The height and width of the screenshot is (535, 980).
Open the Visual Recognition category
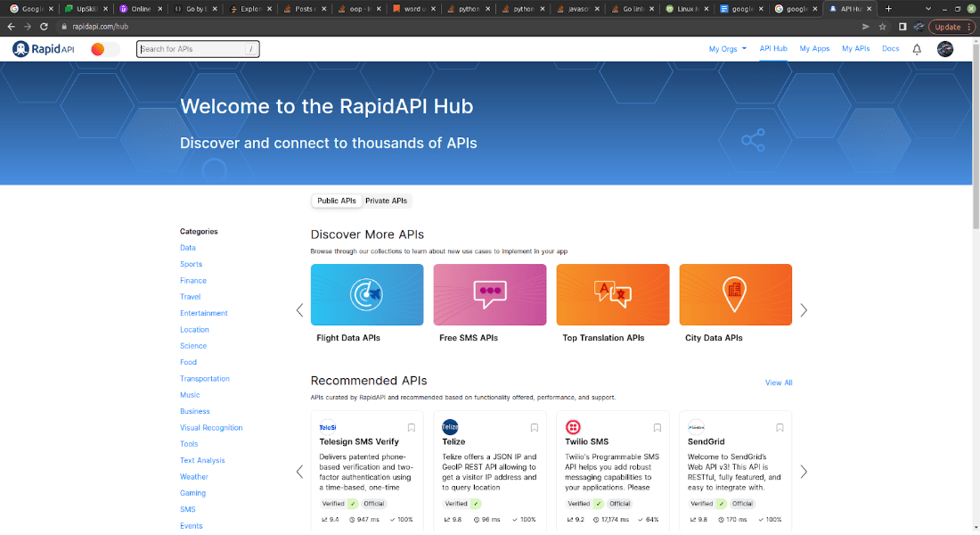[211, 427]
